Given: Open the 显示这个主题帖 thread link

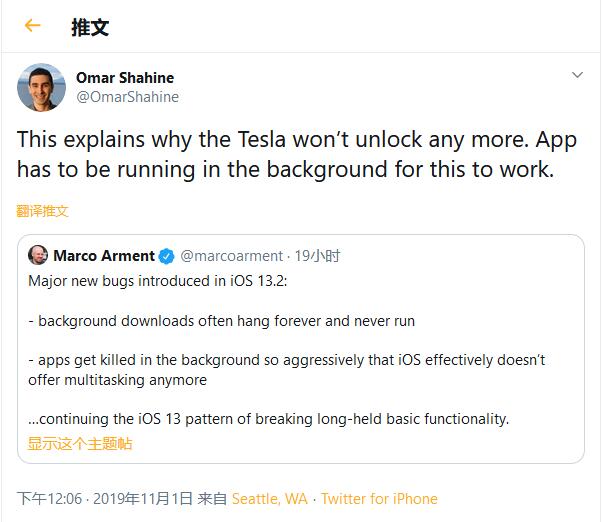Looking at the screenshot, I should pyautogui.click(x=80, y=443).
